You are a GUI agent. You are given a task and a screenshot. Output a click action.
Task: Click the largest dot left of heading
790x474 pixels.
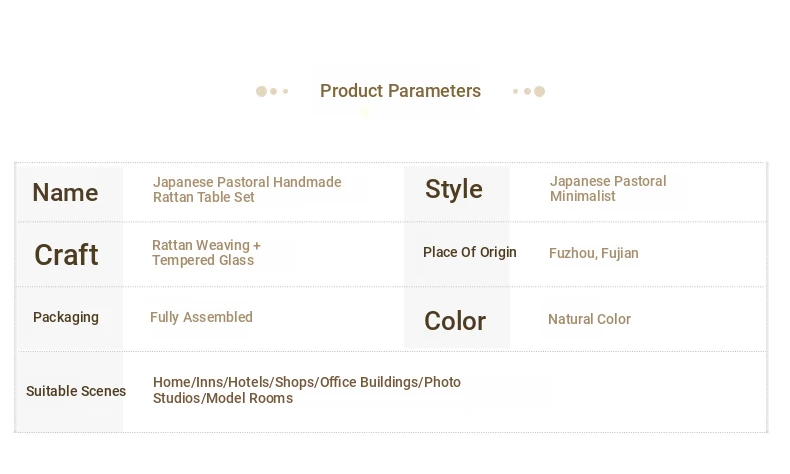[261, 91]
